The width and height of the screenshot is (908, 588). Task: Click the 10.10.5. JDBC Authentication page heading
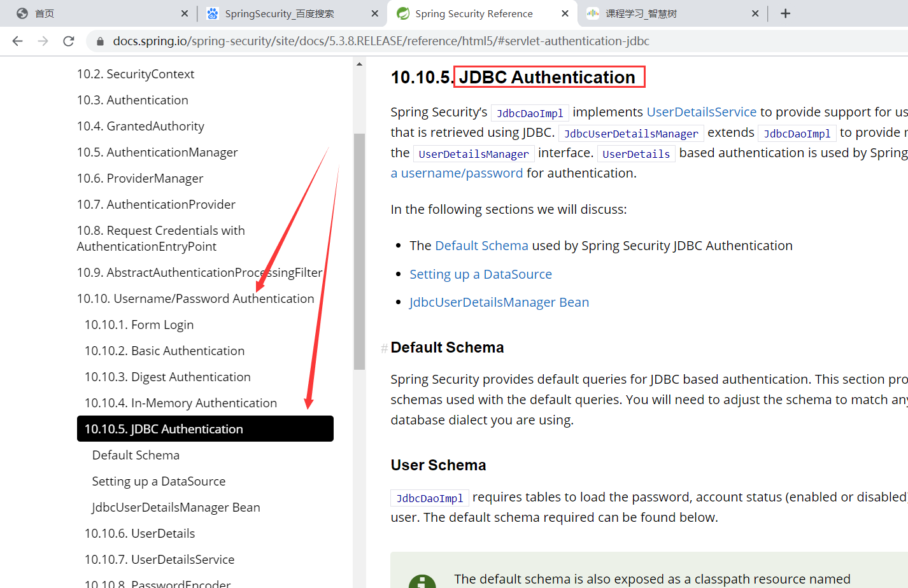(513, 77)
